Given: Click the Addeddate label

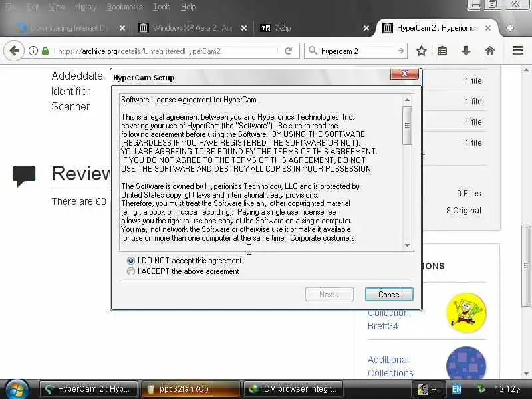Looking at the screenshot, I should click(77, 76).
